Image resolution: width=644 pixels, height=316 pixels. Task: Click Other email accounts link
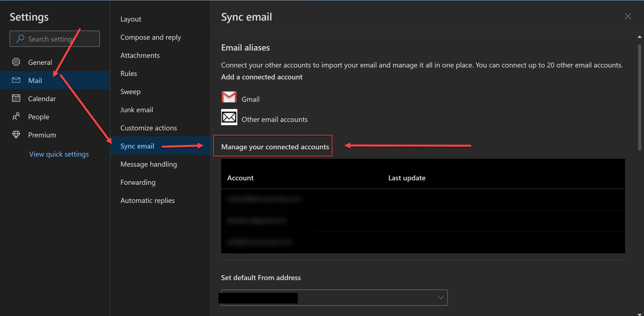[x=275, y=119]
